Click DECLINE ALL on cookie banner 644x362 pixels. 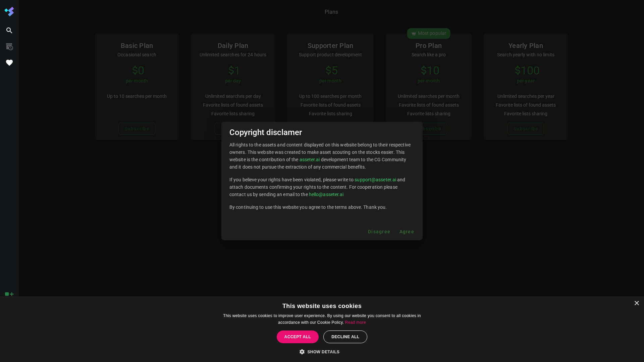[345, 337]
